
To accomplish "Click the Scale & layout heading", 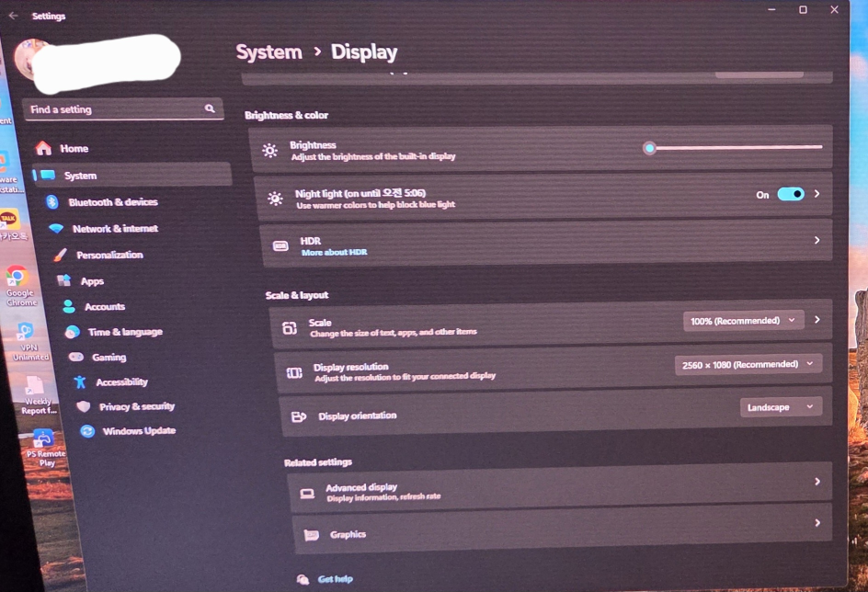I will point(297,295).
